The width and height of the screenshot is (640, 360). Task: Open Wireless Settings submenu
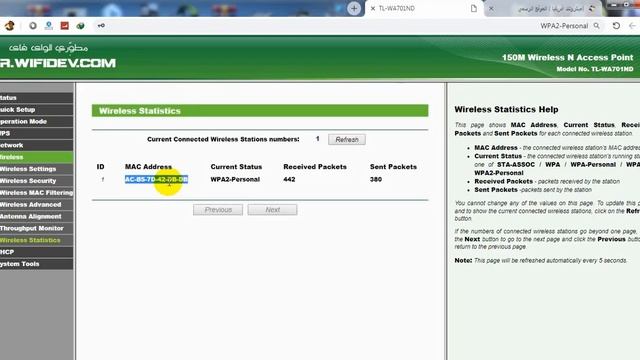(x=37, y=169)
